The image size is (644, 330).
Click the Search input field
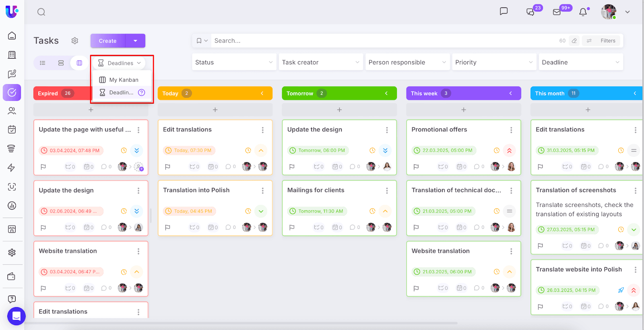coord(382,41)
